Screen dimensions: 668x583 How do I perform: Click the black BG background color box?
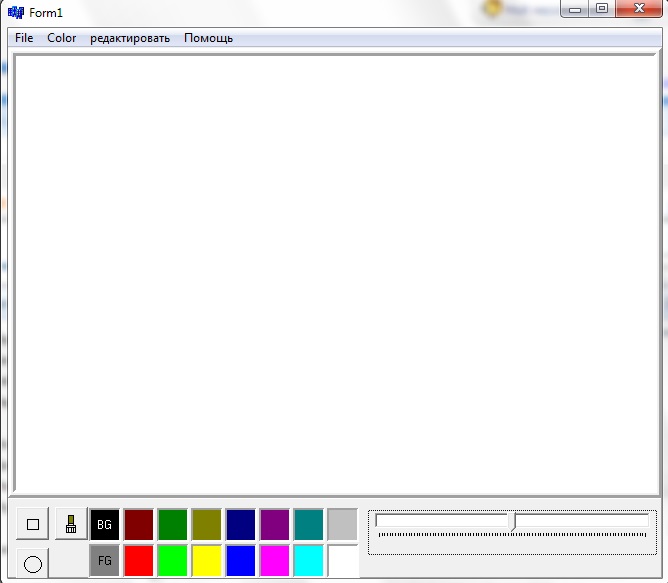[x=104, y=524]
